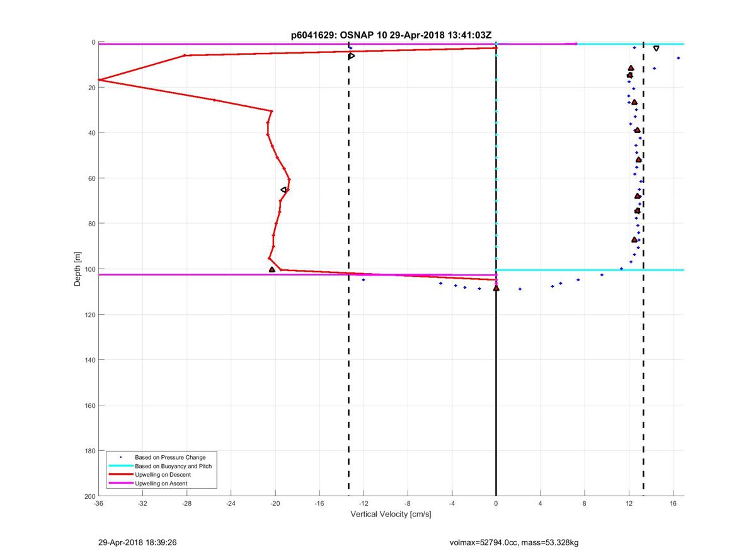Click the timestamp "29-Apr-2018 18:39:26"
Viewport: 756px width, 558px height.
(x=136, y=542)
